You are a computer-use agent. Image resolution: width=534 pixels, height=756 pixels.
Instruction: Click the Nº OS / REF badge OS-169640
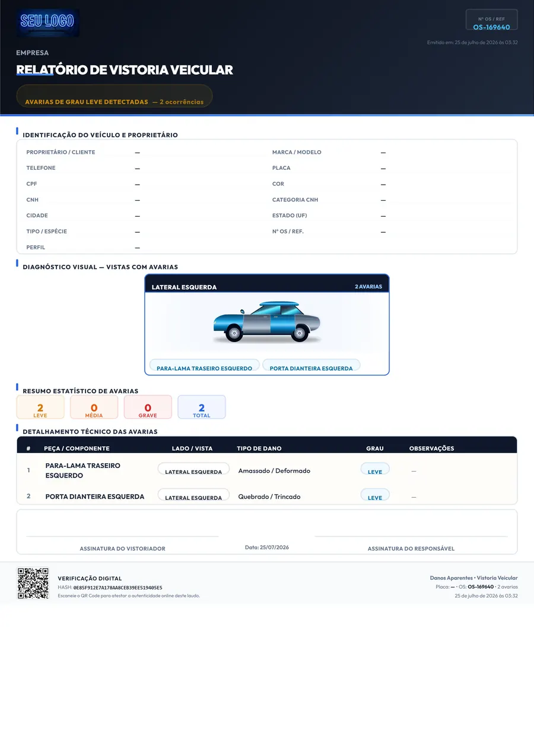tap(491, 20)
